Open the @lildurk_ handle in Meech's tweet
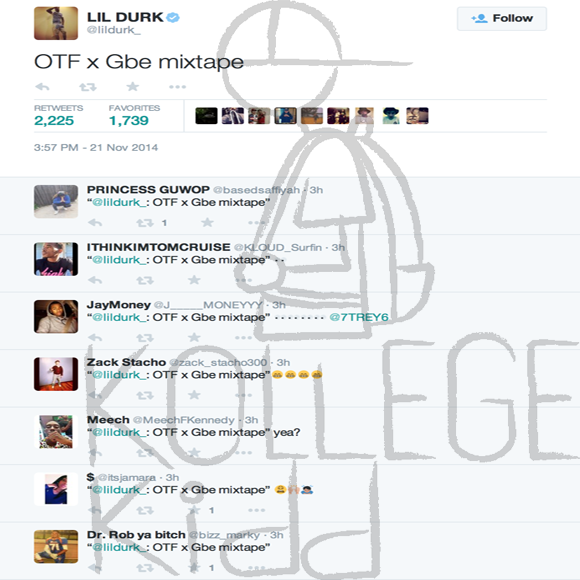 point(116,432)
